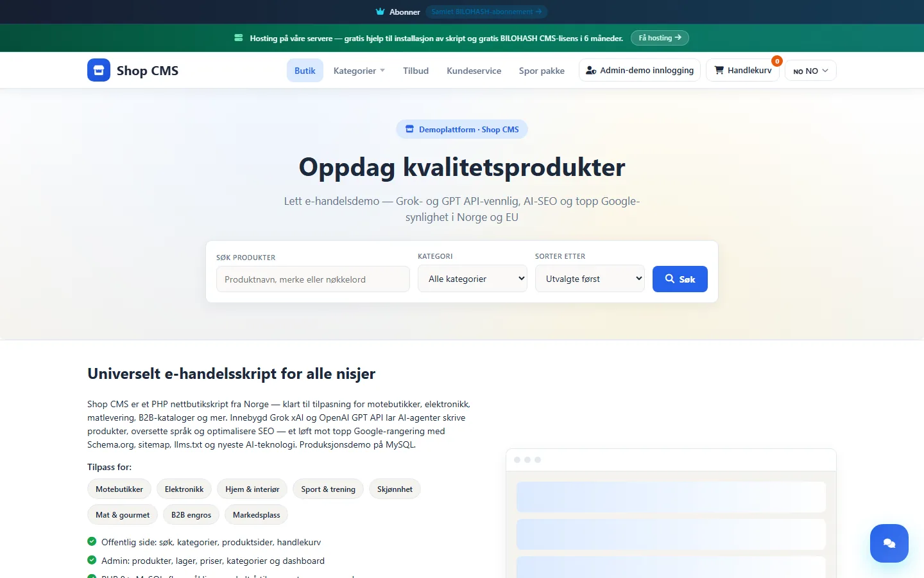This screenshot has width=924, height=578.
Task: Open the Tilbud page
Action: (416, 71)
